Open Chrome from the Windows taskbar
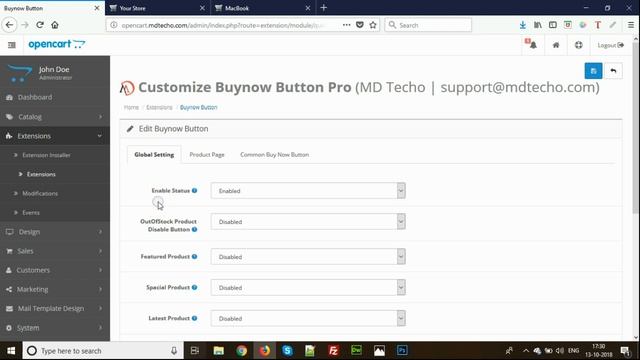The height and width of the screenshot is (360, 640). [242, 351]
